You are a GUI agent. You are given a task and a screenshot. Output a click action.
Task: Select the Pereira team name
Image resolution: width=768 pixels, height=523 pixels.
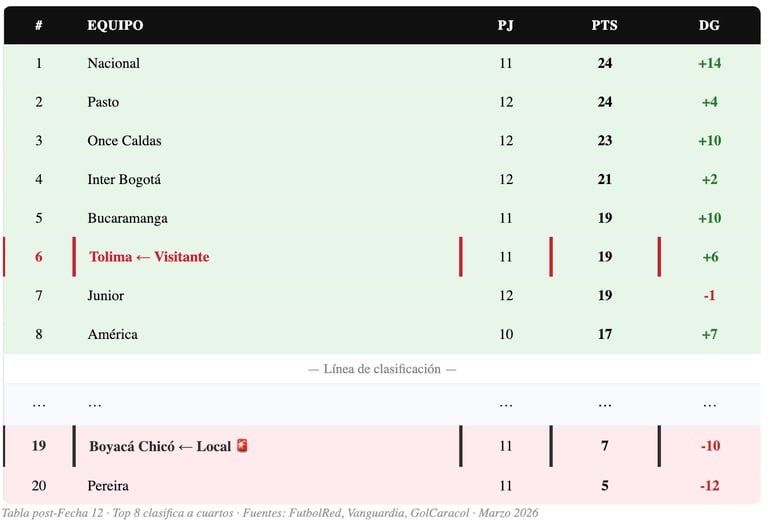108,486
